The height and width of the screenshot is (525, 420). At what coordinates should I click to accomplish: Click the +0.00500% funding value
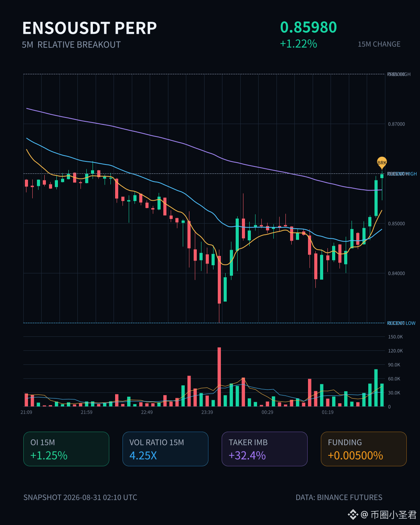[355, 455]
